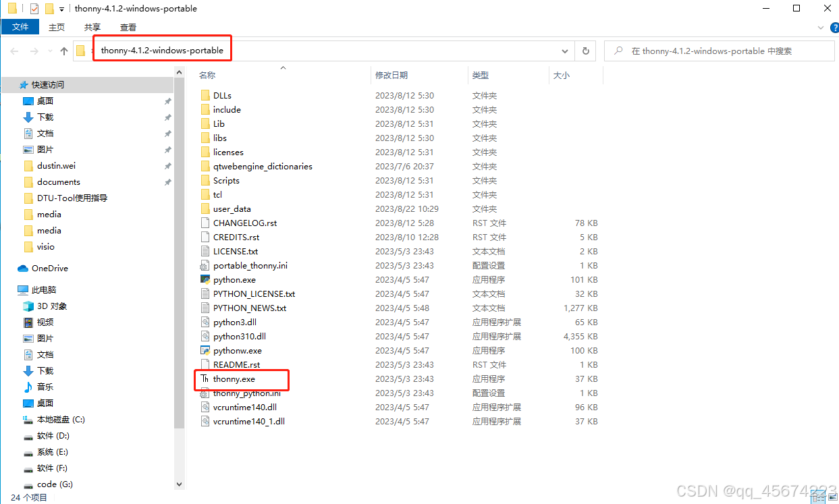
Task: Open OneDrive in the navigation pane
Action: tap(43, 268)
